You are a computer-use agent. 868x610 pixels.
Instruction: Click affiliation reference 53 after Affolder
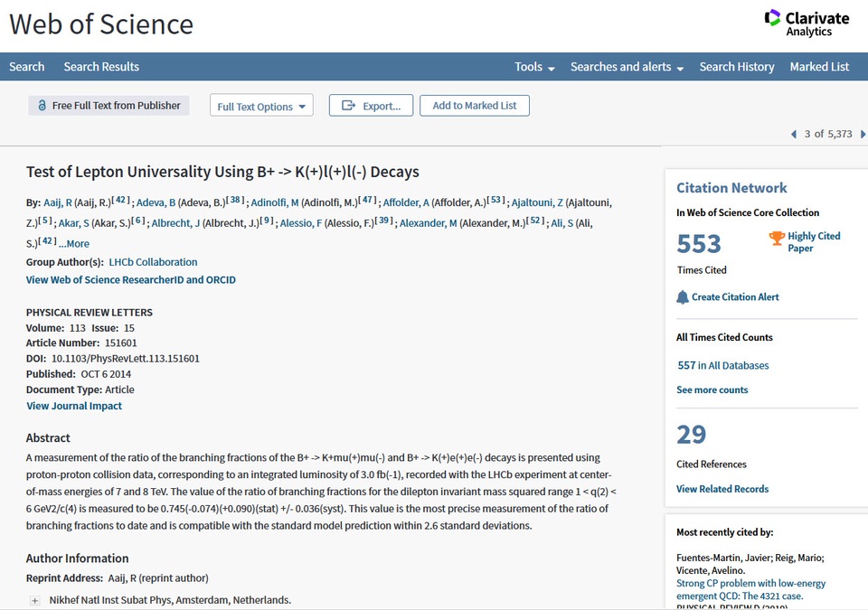(496, 200)
